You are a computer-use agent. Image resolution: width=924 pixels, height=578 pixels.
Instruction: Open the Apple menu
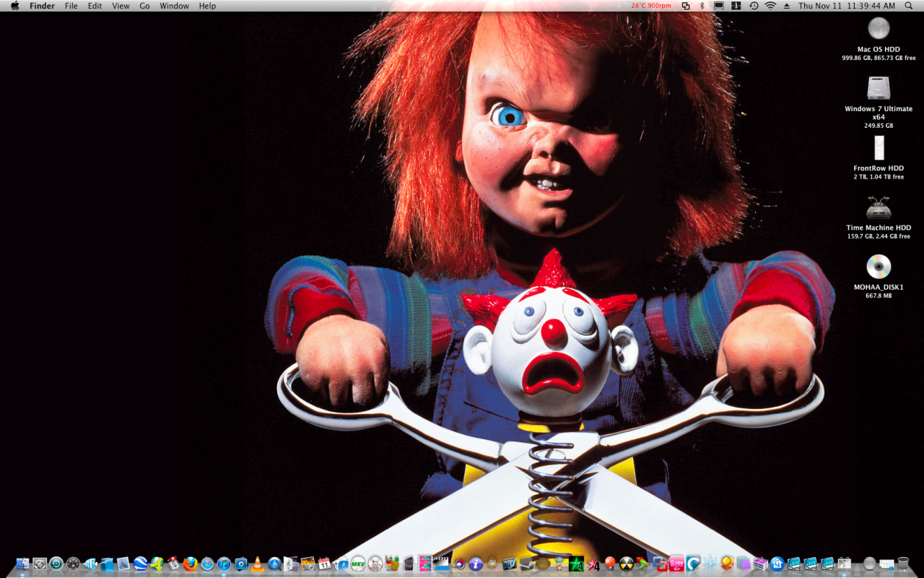tap(14, 6)
